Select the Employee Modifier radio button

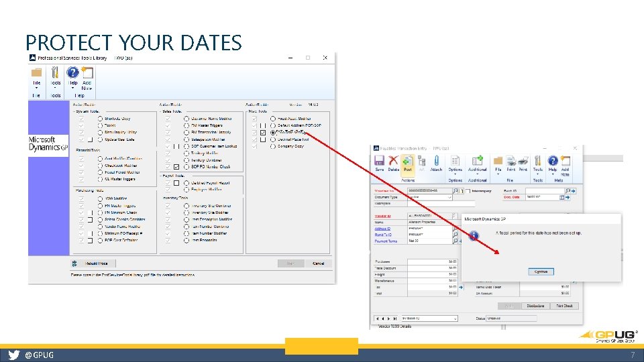click(x=186, y=190)
